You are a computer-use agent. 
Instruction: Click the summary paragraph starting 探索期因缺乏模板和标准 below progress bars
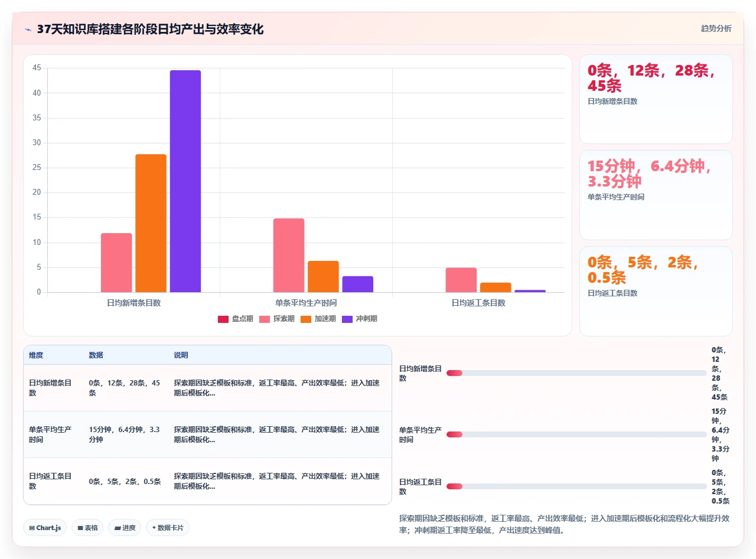tap(565, 524)
